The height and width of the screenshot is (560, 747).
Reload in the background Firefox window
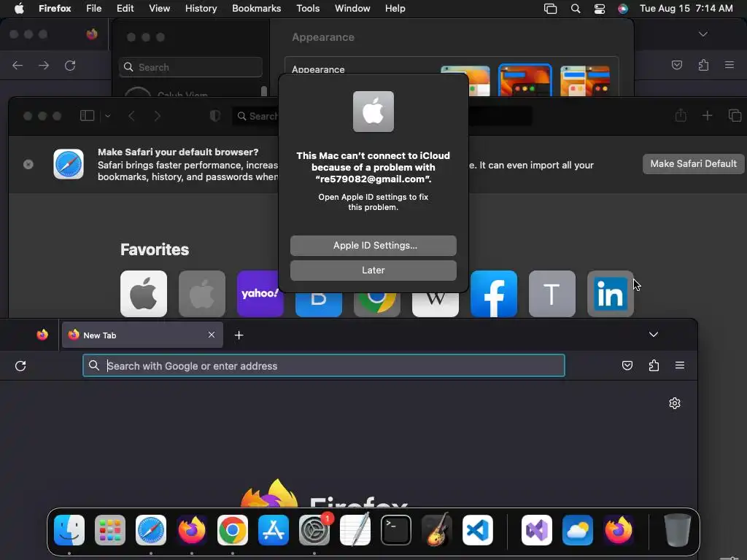coord(70,65)
